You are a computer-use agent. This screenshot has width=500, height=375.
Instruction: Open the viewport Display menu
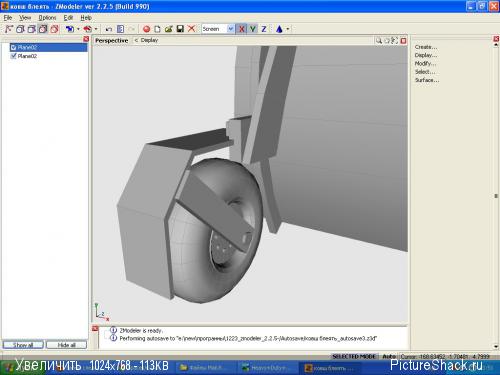[x=149, y=40]
